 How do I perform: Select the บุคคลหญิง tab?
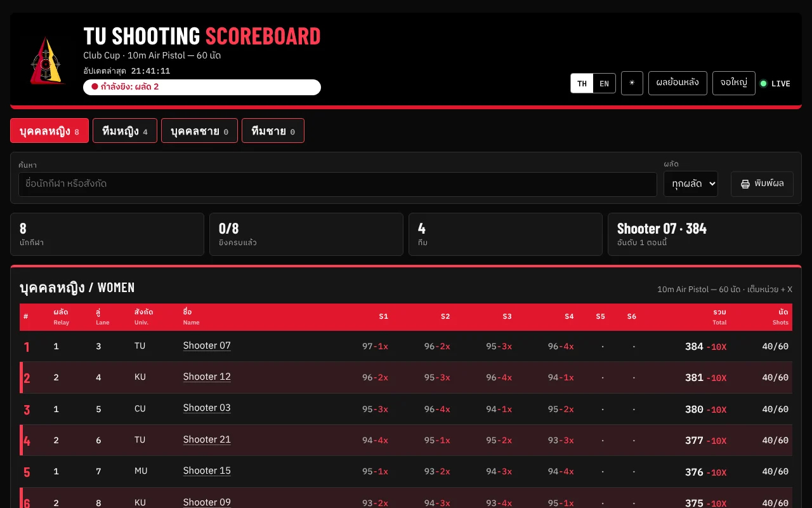pos(49,131)
